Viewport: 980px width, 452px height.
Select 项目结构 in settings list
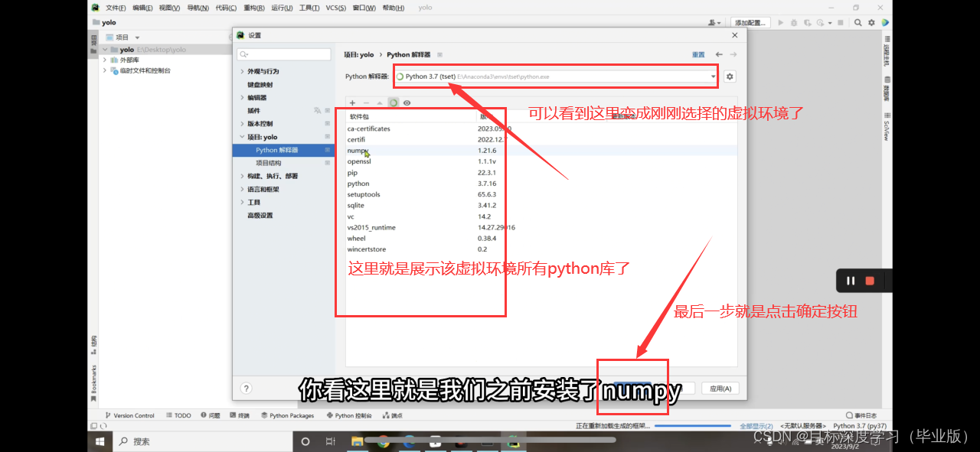coord(269,163)
